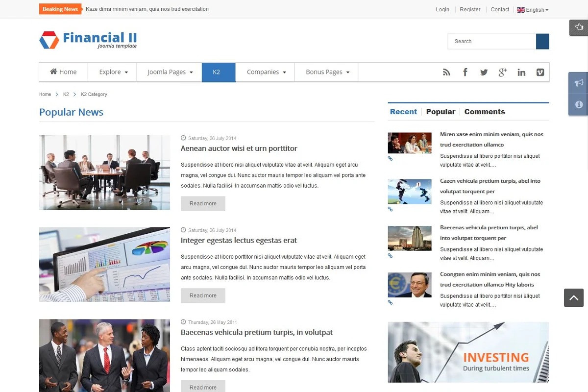Open the megaphone side panel tab
Viewport: 588px width, 392px height.
click(579, 83)
